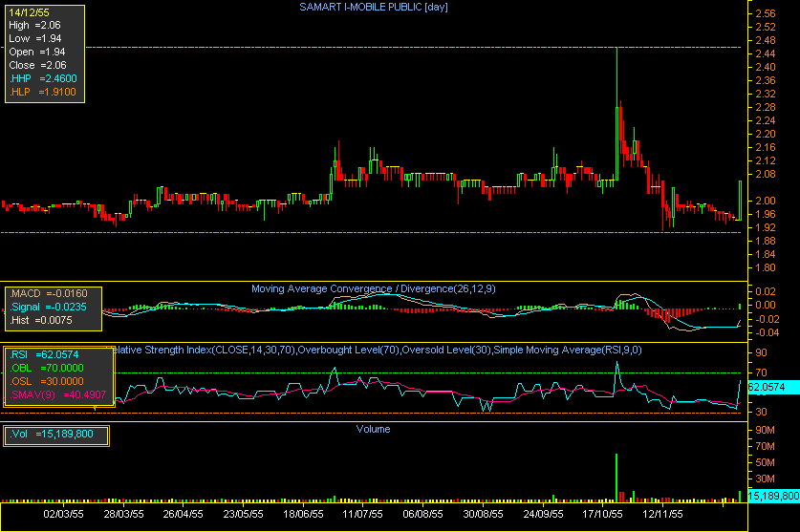Click the Volume panel title
This screenshot has width=800, height=532.
pos(374,430)
